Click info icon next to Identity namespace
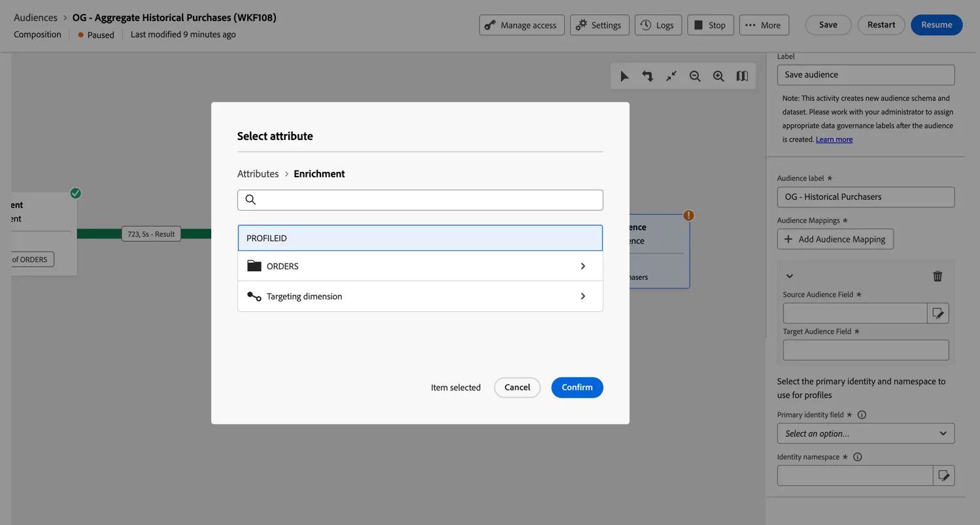This screenshot has height=525, width=980. pos(858,457)
